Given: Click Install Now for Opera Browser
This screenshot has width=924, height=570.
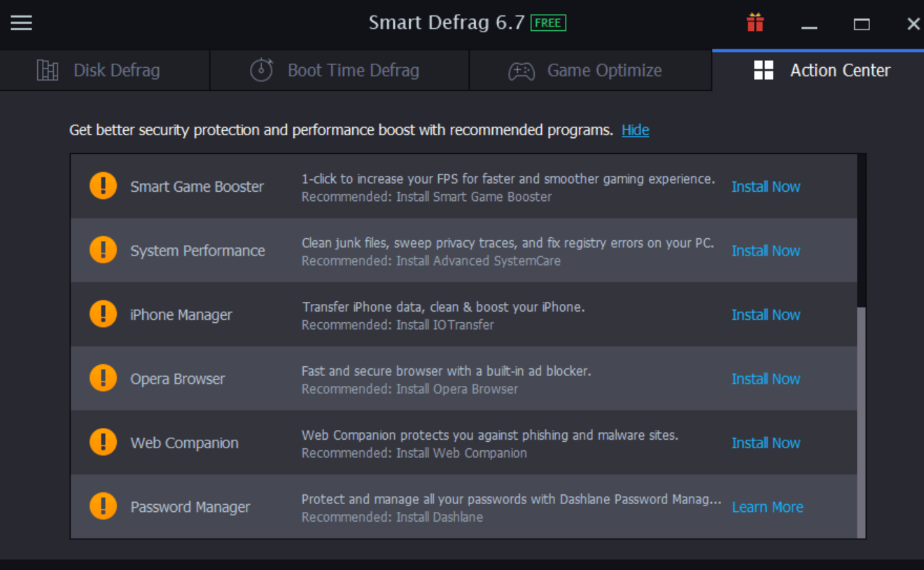Looking at the screenshot, I should point(766,378).
